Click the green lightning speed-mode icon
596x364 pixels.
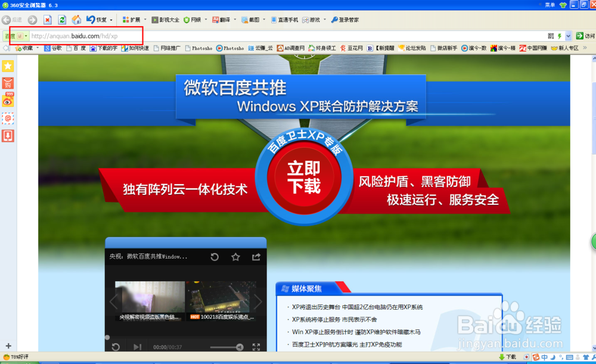tap(560, 36)
